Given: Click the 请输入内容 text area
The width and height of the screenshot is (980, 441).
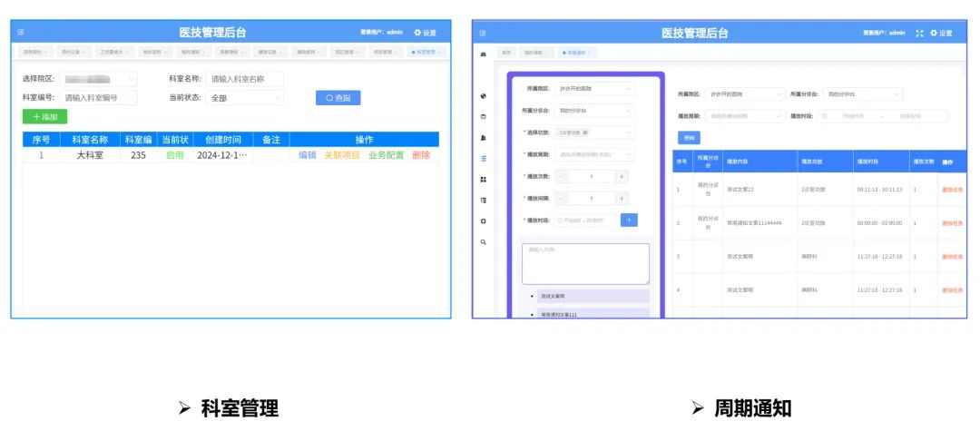Looking at the screenshot, I should click(x=585, y=263).
